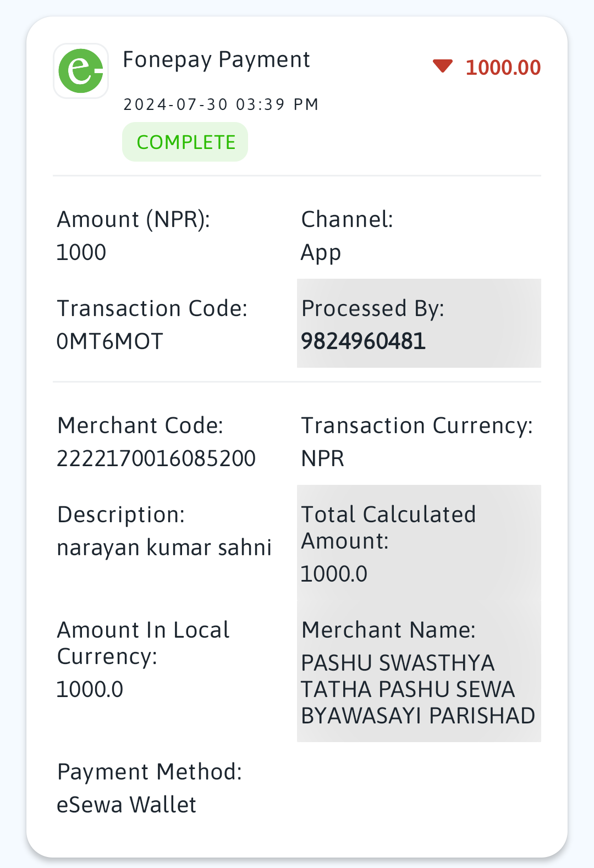Click the Amount (NPR) value 1000
The image size is (594, 868).
click(81, 252)
